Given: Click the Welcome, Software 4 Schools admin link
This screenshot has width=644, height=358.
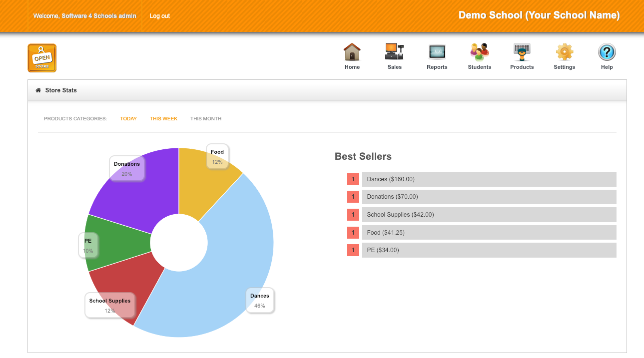Looking at the screenshot, I should click(84, 15).
